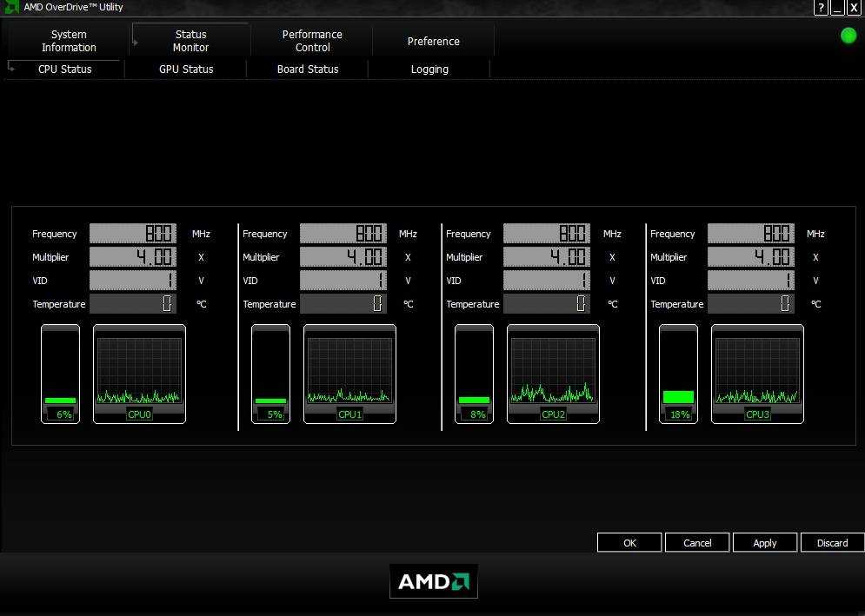Image resolution: width=865 pixels, height=616 pixels.
Task: Click the help question mark button
Action: (821, 8)
